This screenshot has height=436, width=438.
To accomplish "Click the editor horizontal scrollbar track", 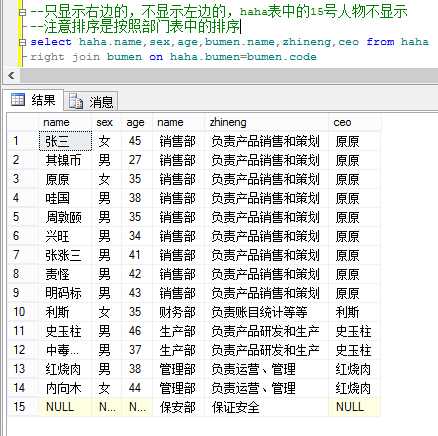I will point(229,76).
